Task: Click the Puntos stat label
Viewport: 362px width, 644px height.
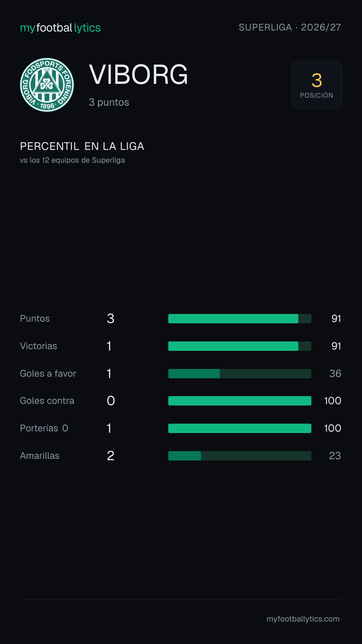Action: pos(35,319)
